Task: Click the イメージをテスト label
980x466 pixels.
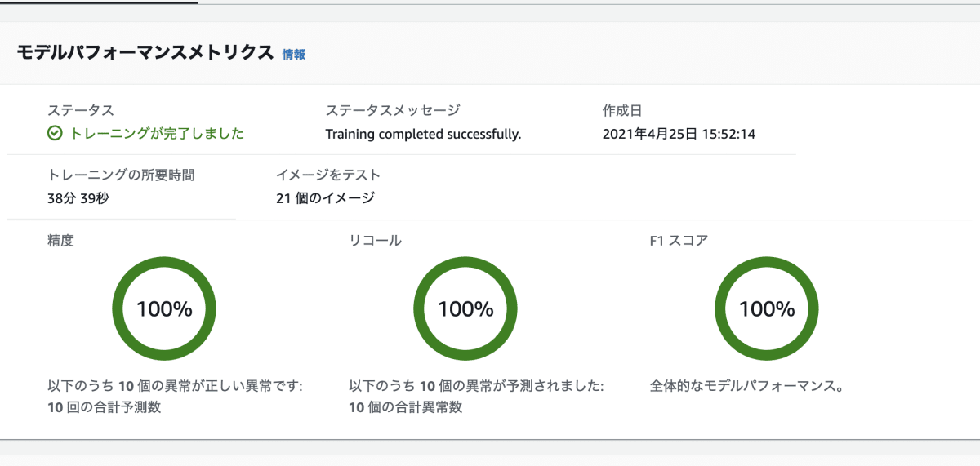Action: click(x=328, y=175)
